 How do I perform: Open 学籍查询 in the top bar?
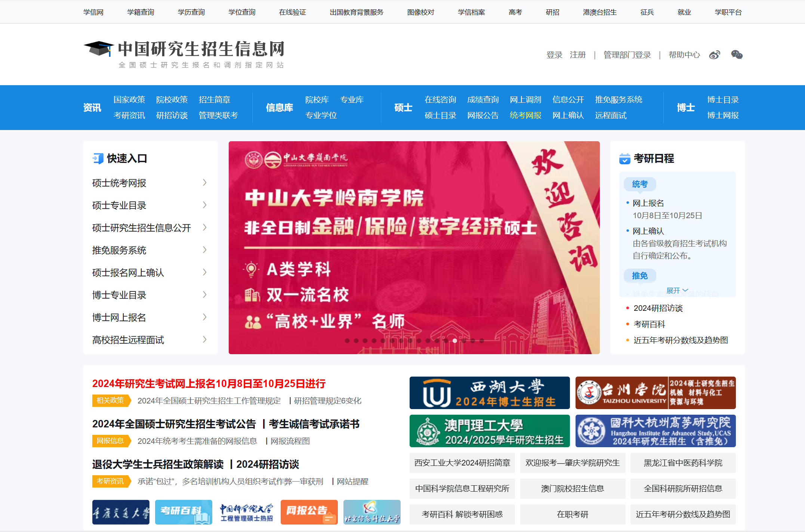point(141,12)
